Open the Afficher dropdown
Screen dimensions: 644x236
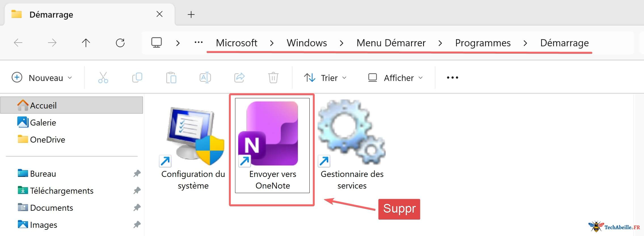pyautogui.click(x=395, y=77)
